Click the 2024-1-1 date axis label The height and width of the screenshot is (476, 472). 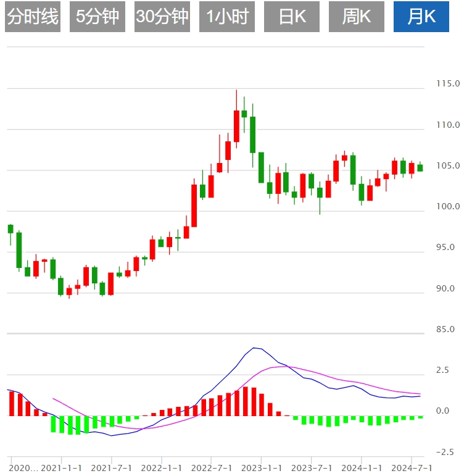click(362, 468)
